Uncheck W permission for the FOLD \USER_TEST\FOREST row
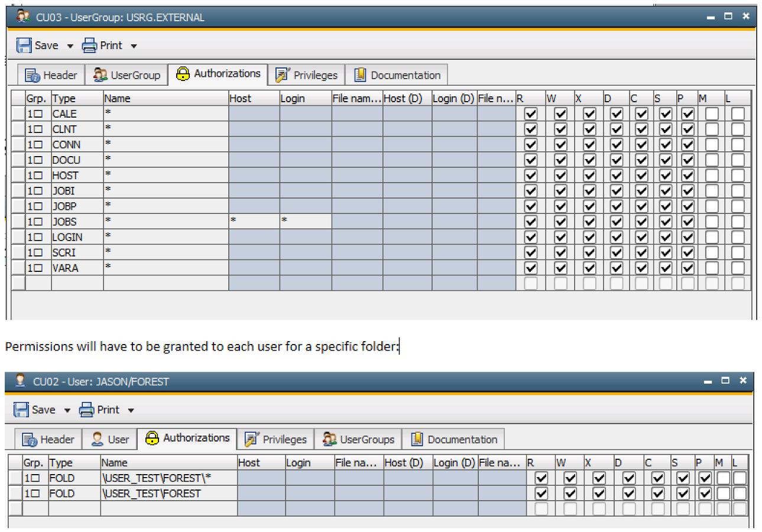 pos(569,493)
